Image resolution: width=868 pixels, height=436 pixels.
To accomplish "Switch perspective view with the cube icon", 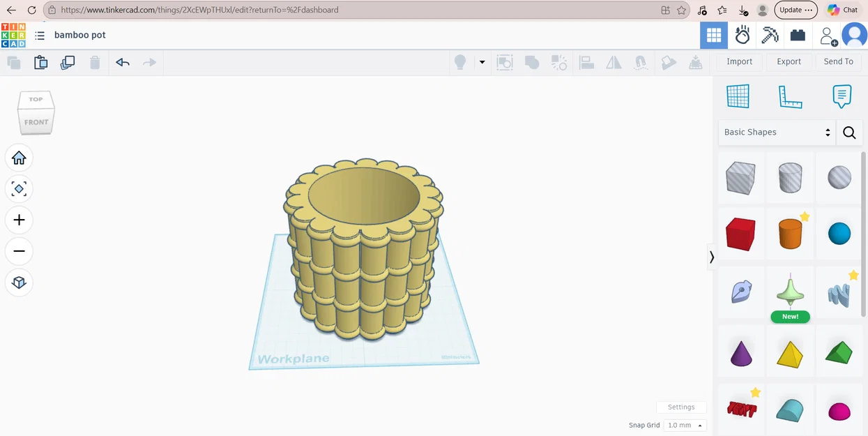I will pos(19,283).
